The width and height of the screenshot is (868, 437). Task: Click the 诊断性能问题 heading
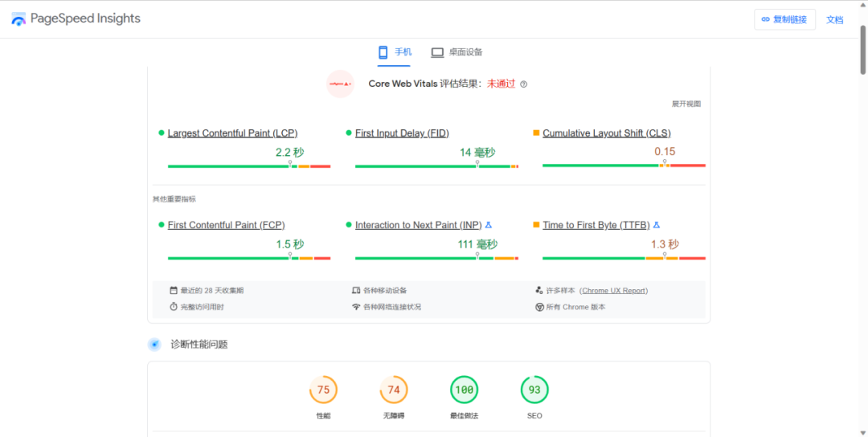[x=199, y=345]
